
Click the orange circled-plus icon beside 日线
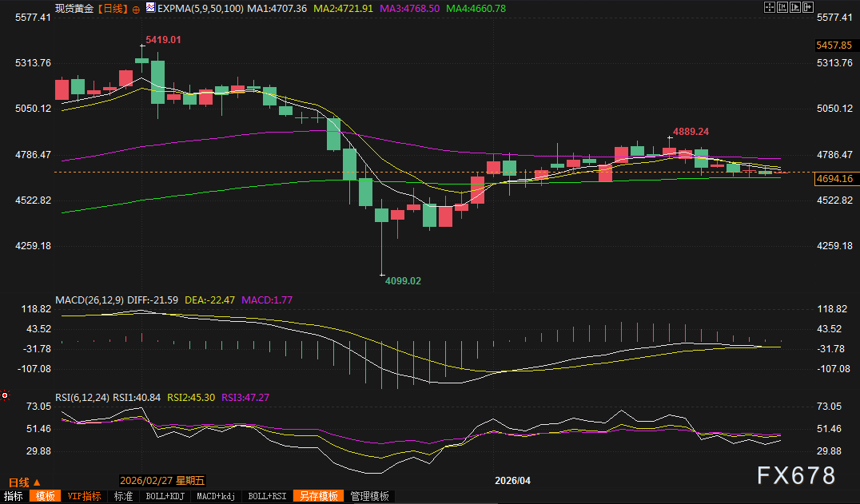click(135, 9)
